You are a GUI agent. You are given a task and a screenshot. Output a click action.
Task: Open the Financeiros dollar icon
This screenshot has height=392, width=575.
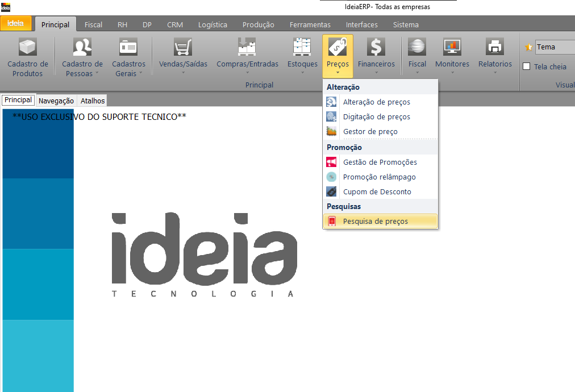tap(376, 47)
